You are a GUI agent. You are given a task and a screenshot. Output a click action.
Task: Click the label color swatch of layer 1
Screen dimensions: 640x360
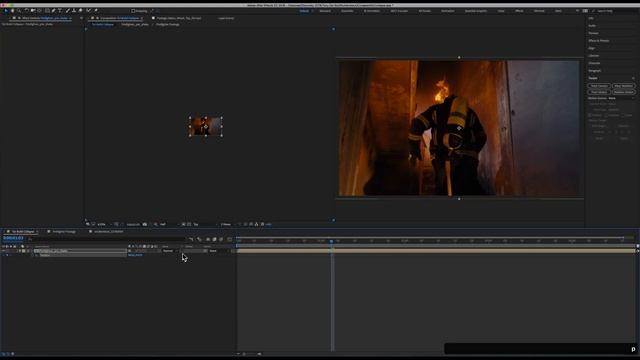[24, 251]
